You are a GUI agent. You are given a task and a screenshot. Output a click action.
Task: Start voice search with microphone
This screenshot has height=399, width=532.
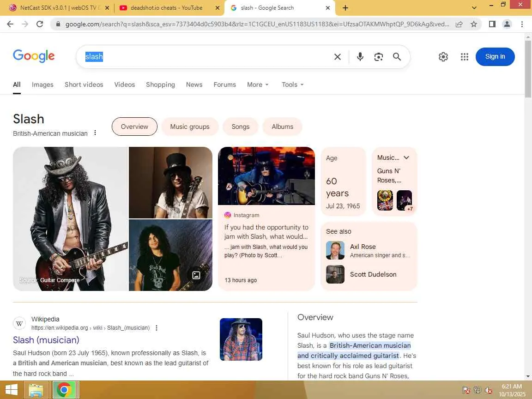click(x=360, y=57)
